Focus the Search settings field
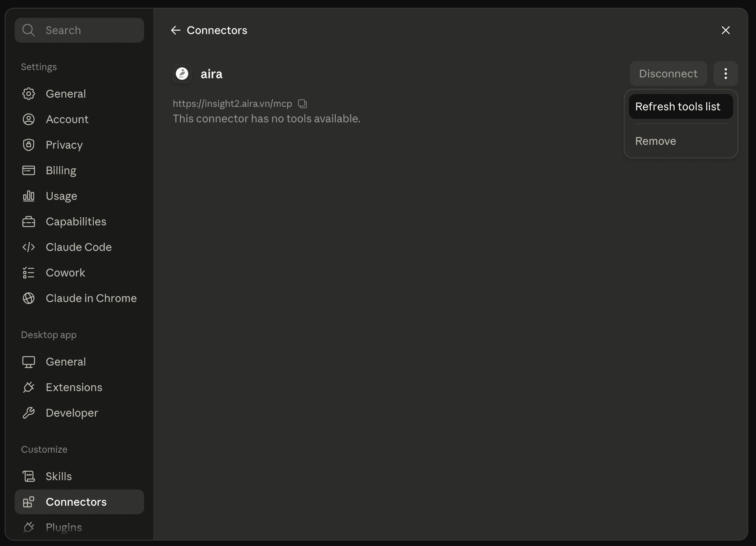 79,30
